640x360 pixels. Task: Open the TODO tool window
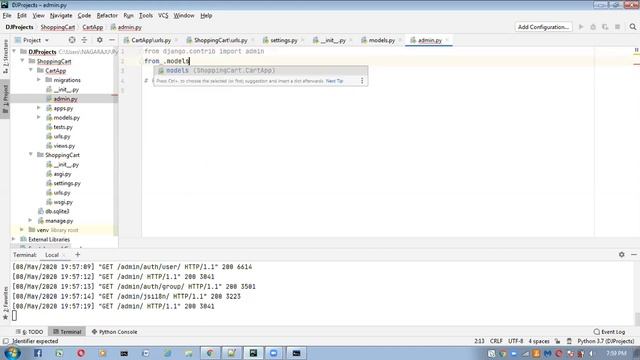pos(29,332)
